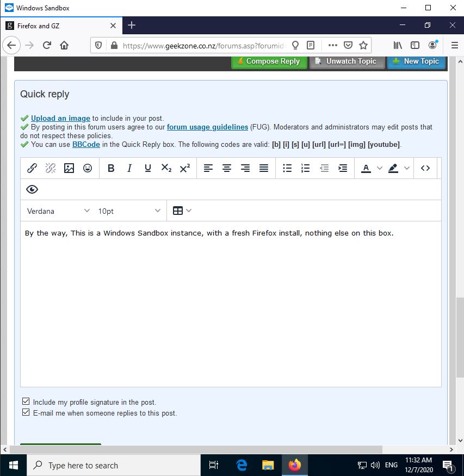Viewport: 464px width, 476px height.
Task: Switch editor to source code view
Action: (425, 169)
